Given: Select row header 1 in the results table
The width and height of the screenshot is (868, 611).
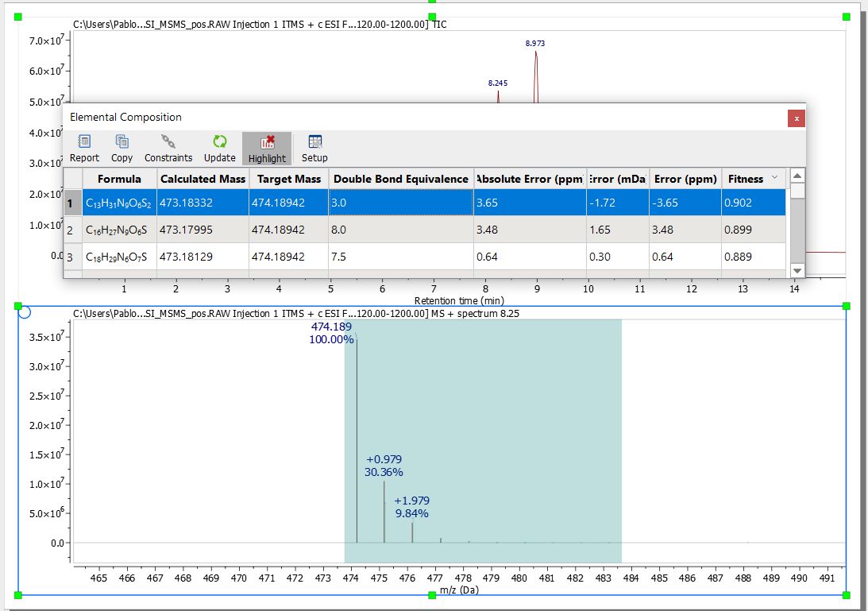Looking at the screenshot, I should pyautogui.click(x=73, y=203).
